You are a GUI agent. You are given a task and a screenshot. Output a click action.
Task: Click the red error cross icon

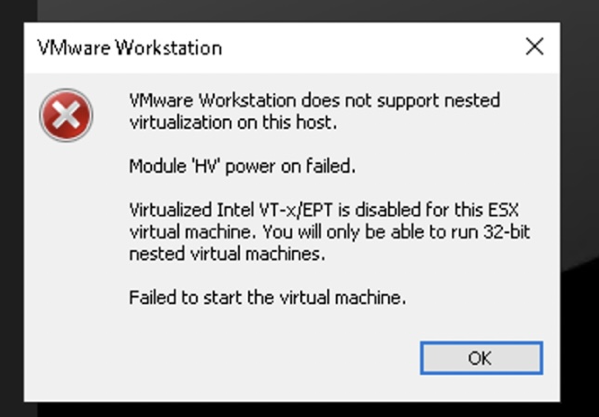[x=66, y=115]
